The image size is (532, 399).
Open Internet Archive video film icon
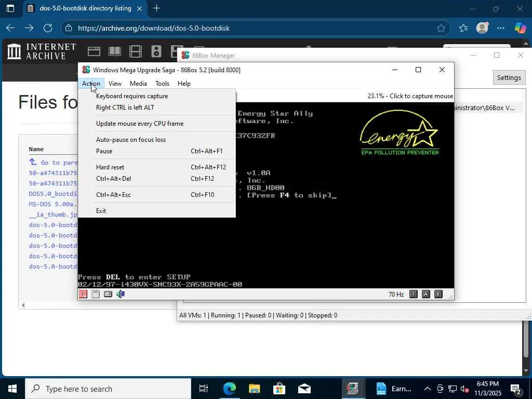[x=136, y=51]
